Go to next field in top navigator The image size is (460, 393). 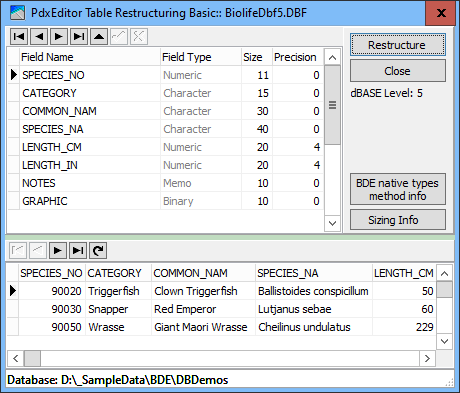pos(59,36)
